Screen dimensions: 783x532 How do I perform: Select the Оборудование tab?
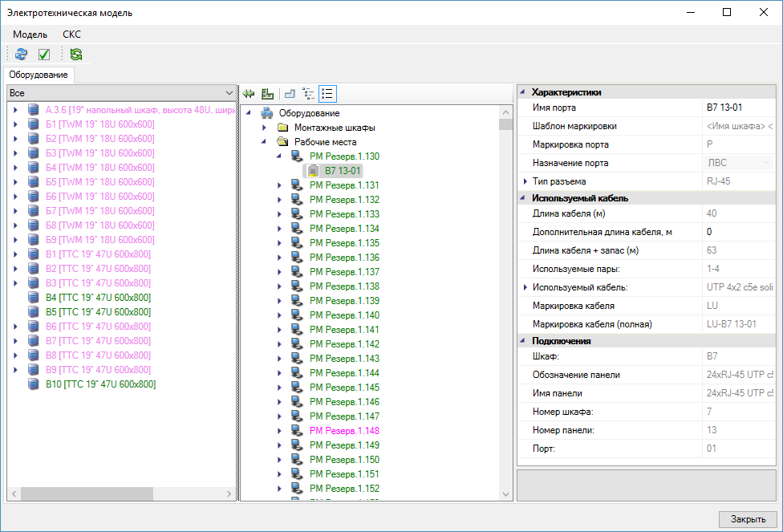39,75
